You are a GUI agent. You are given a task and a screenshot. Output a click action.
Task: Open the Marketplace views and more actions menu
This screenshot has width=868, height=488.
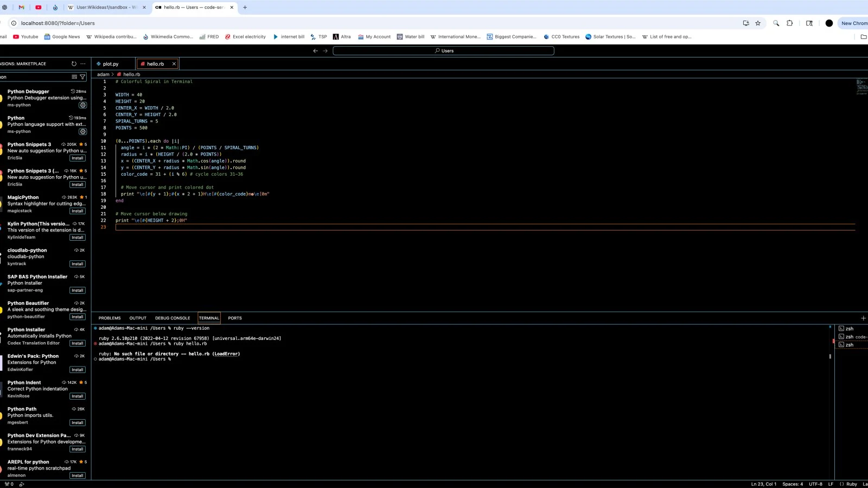pos(83,63)
